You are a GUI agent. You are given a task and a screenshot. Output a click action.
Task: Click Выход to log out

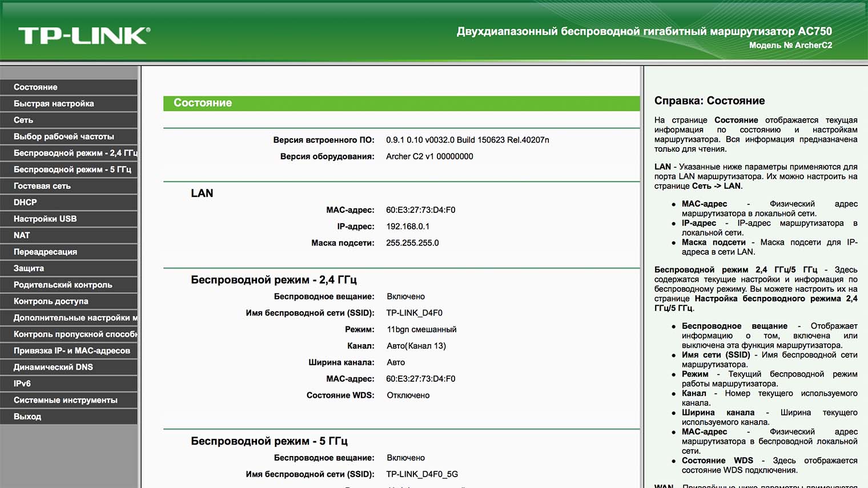(69, 417)
